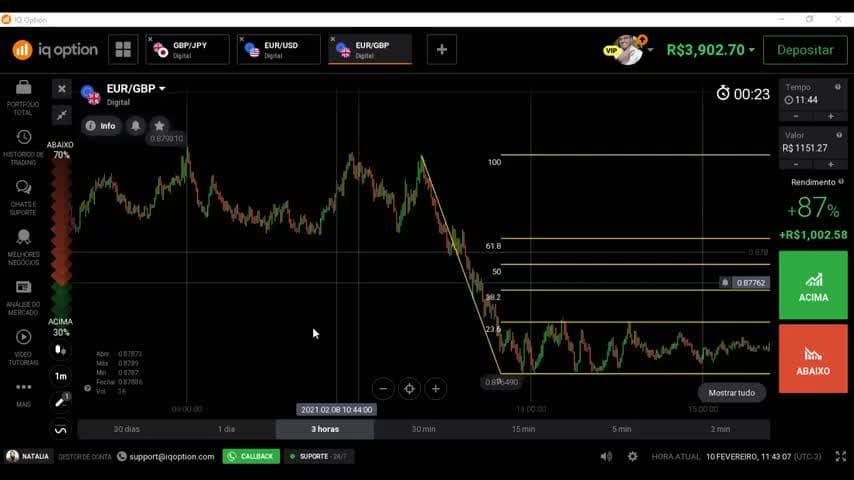Open the asset Info button
The height and width of the screenshot is (480, 854).
[x=101, y=126]
